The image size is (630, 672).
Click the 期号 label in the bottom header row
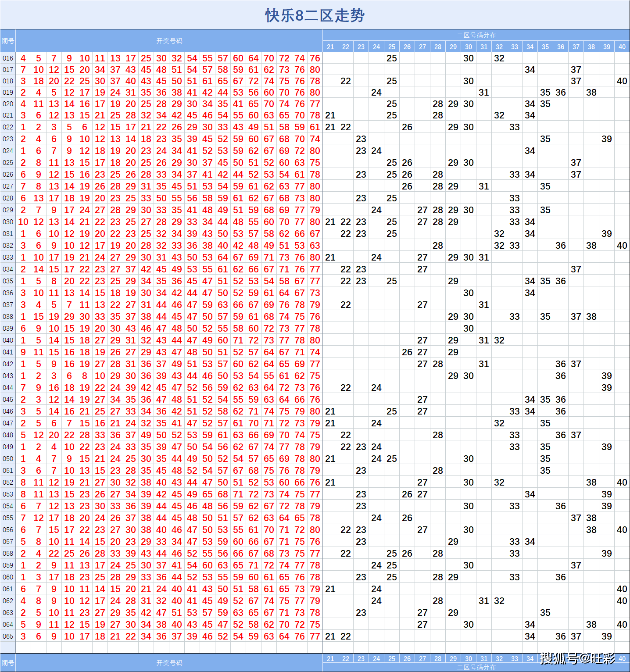[8, 663]
